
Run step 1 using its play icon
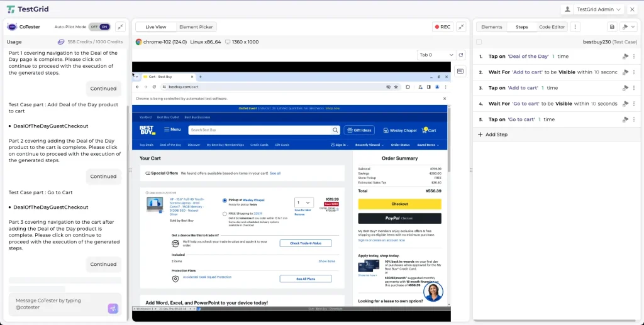click(x=625, y=57)
